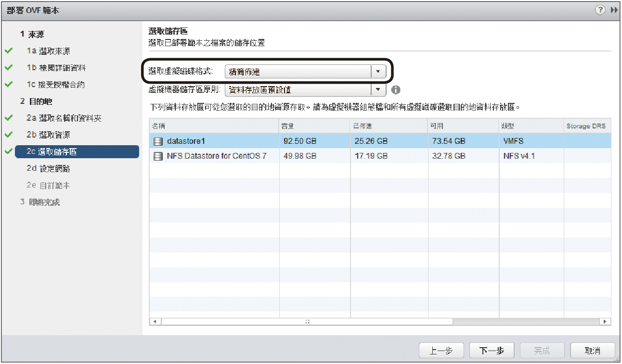
Task: Open the 選取虛擬磁碟格式 dropdown
Action: (x=378, y=72)
